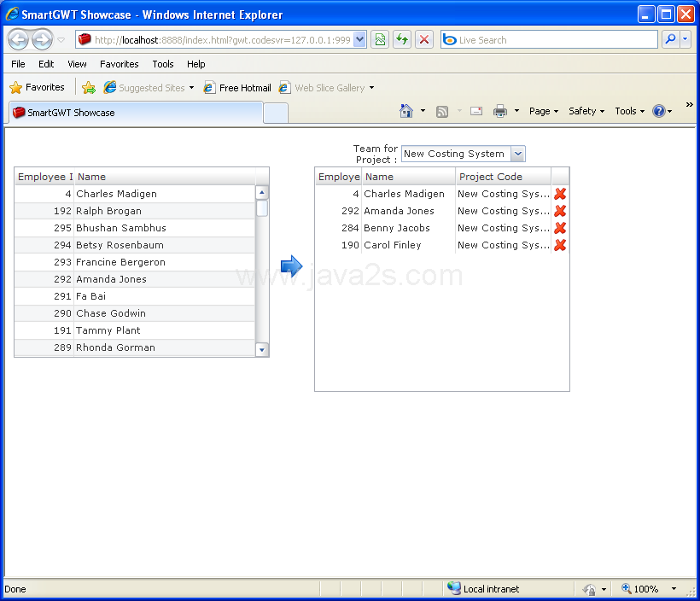
Task: Open the Help menu
Action: pos(196,64)
